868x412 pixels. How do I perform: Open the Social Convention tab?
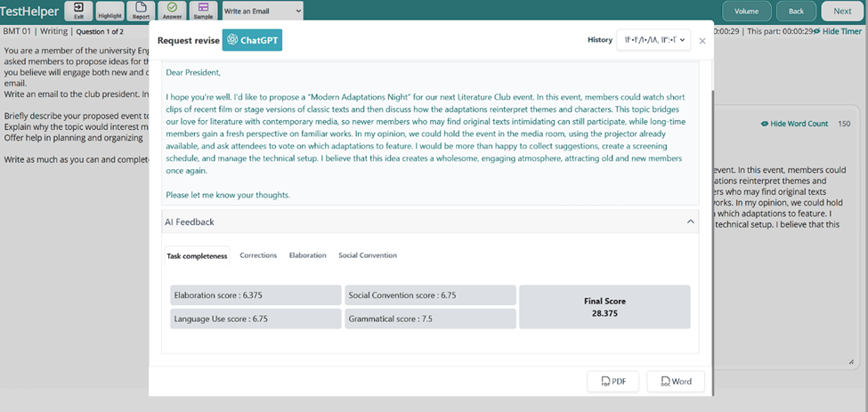[368, 255]
